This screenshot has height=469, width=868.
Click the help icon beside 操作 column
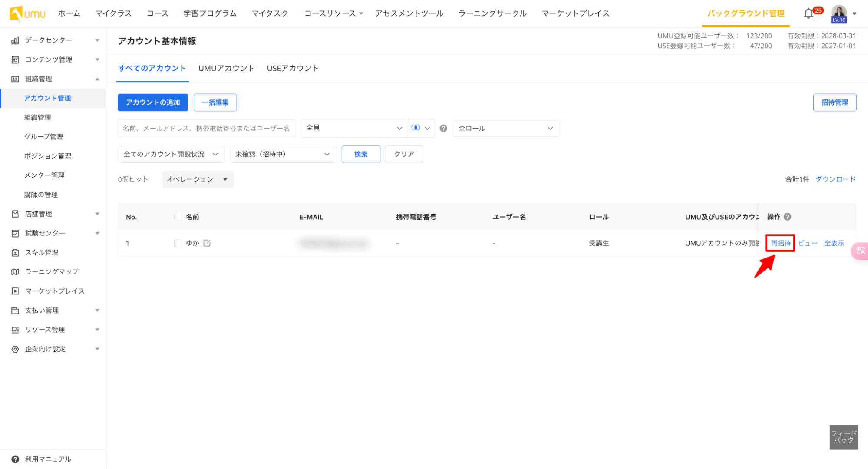pyautogui.click(x=788, y=216)
